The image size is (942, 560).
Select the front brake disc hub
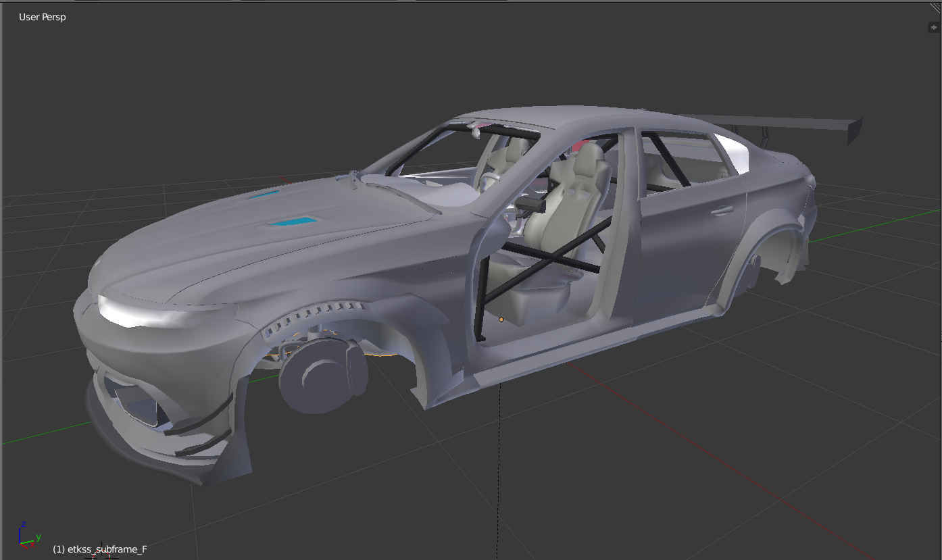[324, 376]
